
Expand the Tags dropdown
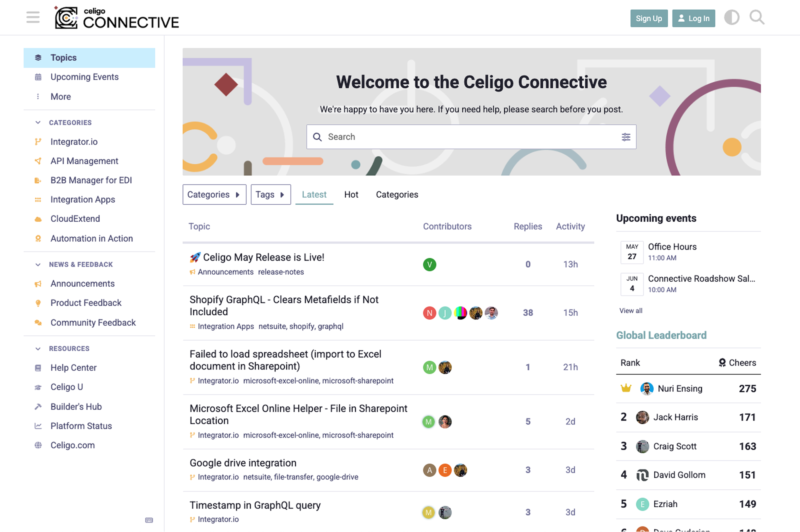click(271, 194)
